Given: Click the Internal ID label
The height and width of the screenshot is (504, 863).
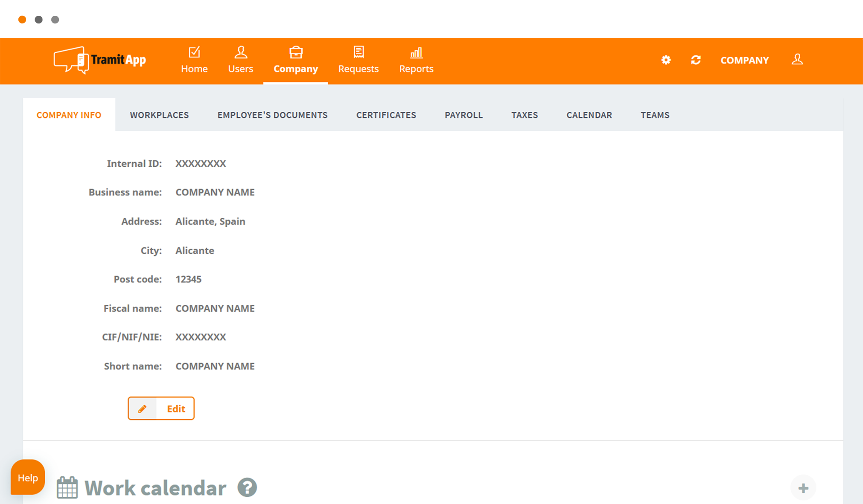Looking at the screenshot, I should pyautogui.click(x=134, y=164).
